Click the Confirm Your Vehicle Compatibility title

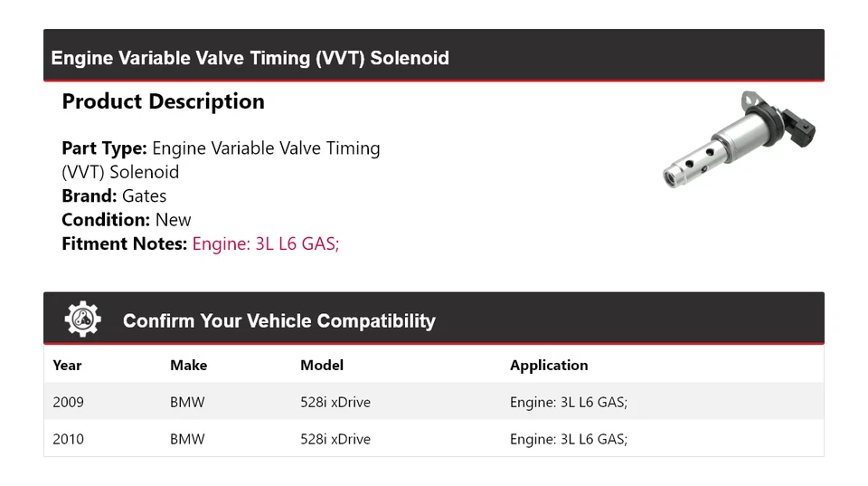coord(278,321)
